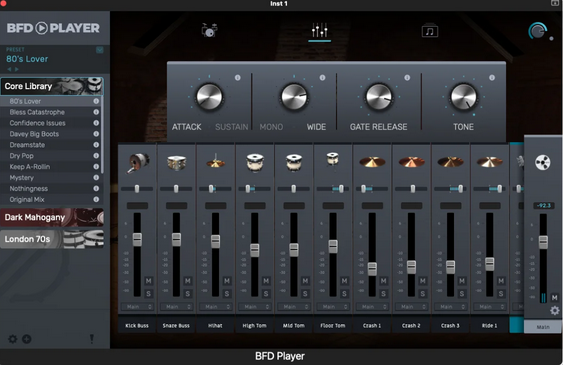Image resolution: width=563 pixels, height=365 pixels.
Task: Open Mid Tom output routing dropdown
Action: pos(294,307)
